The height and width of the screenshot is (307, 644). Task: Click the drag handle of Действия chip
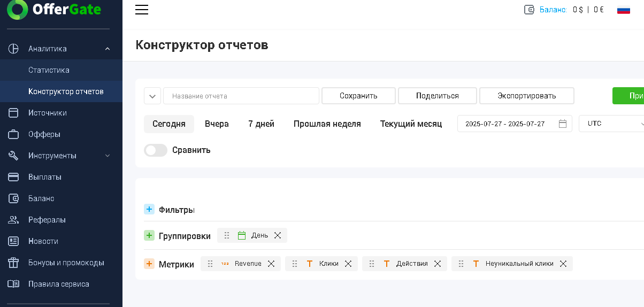[372, 264]
